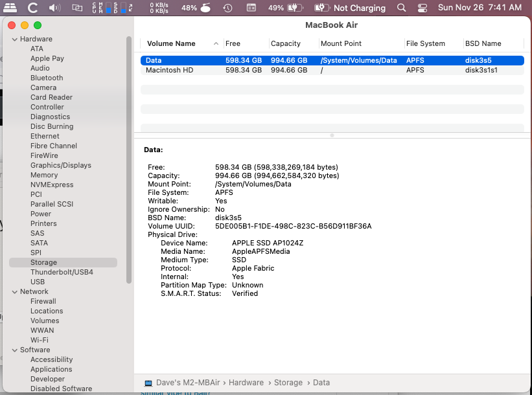Open the date and time clock display
The image size is (532, 395).
[x=480, y=8]
